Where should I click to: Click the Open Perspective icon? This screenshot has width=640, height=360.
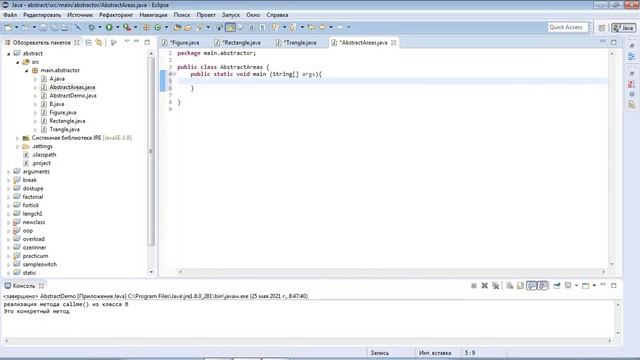602,28
